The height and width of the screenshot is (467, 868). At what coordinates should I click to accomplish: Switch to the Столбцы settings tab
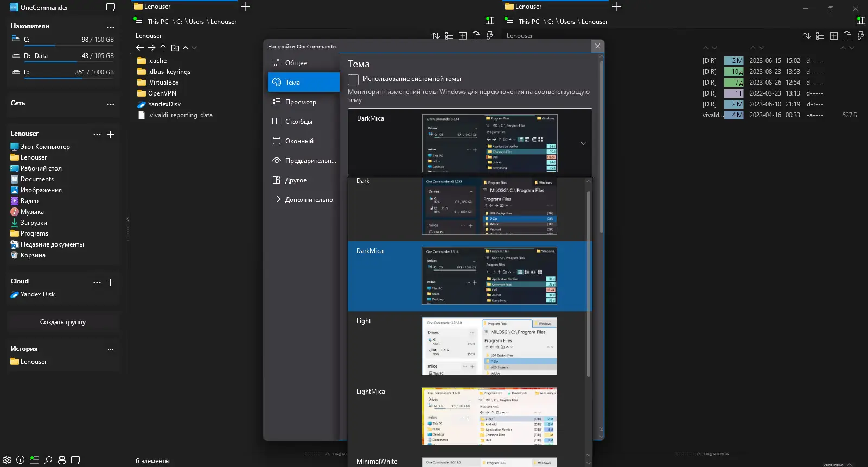(299, 122)
